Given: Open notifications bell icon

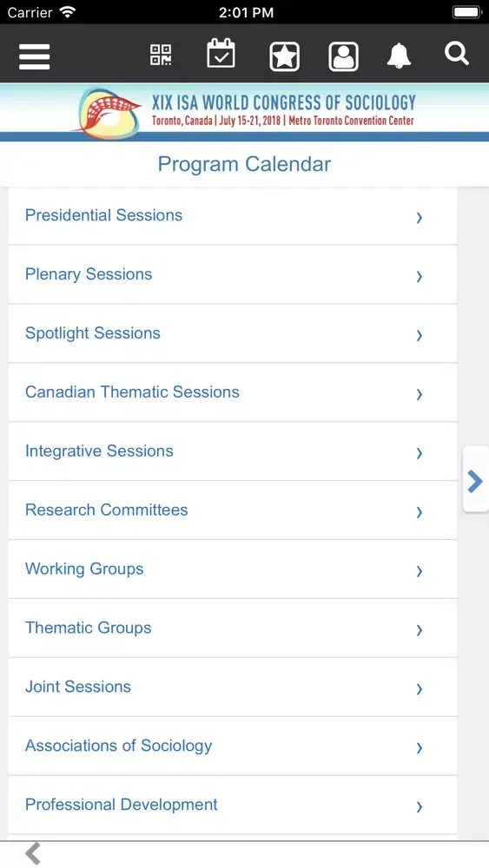Looking at the screenshot, I should [399, 56].
